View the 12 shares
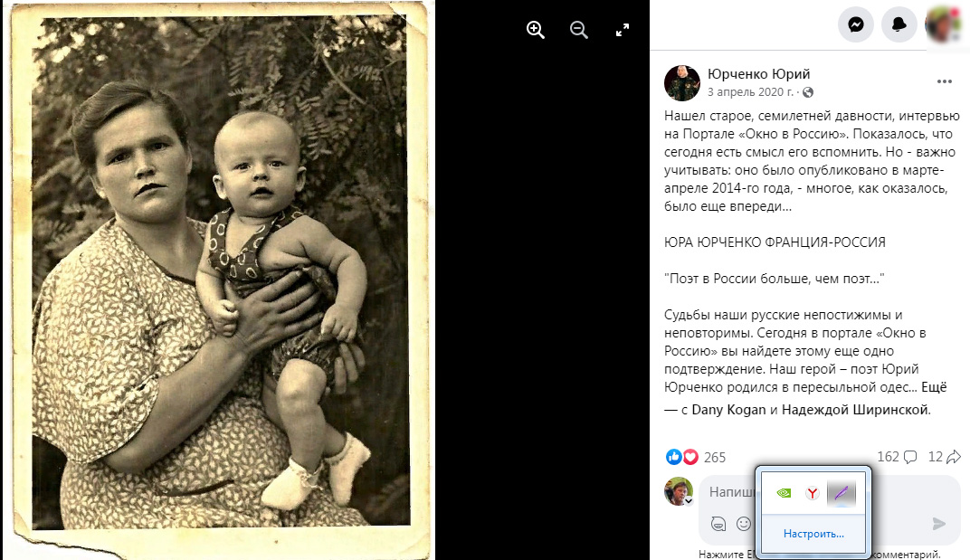Image resolution: width=970 pixels, height=560 pixels. (x=944, y=457)
